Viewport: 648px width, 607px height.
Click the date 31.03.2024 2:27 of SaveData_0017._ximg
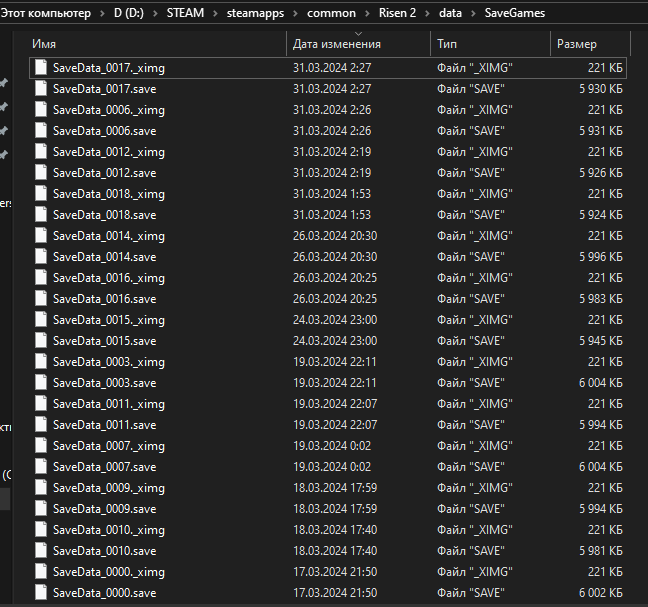click(x=332, y=67)
